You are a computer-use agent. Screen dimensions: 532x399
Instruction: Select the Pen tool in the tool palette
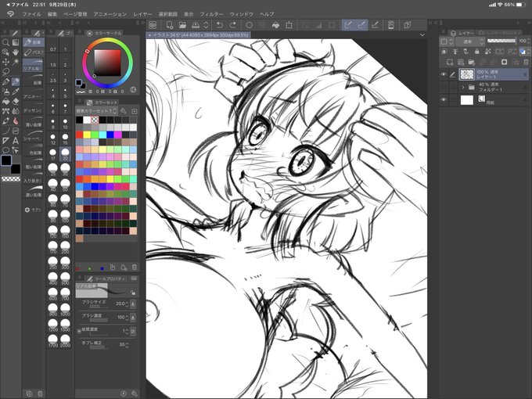point(5,82)
